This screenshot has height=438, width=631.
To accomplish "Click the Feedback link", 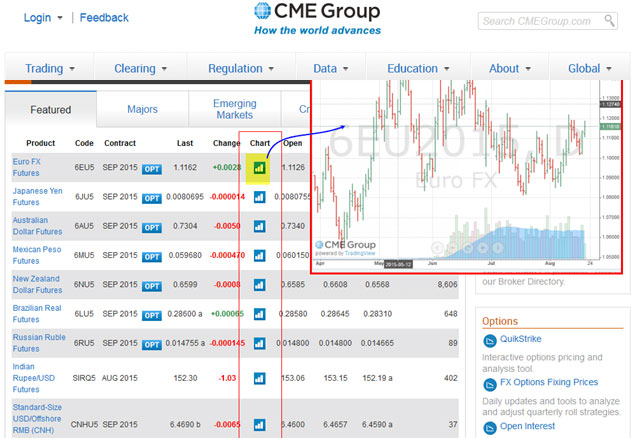I will [x=104, y=18].
